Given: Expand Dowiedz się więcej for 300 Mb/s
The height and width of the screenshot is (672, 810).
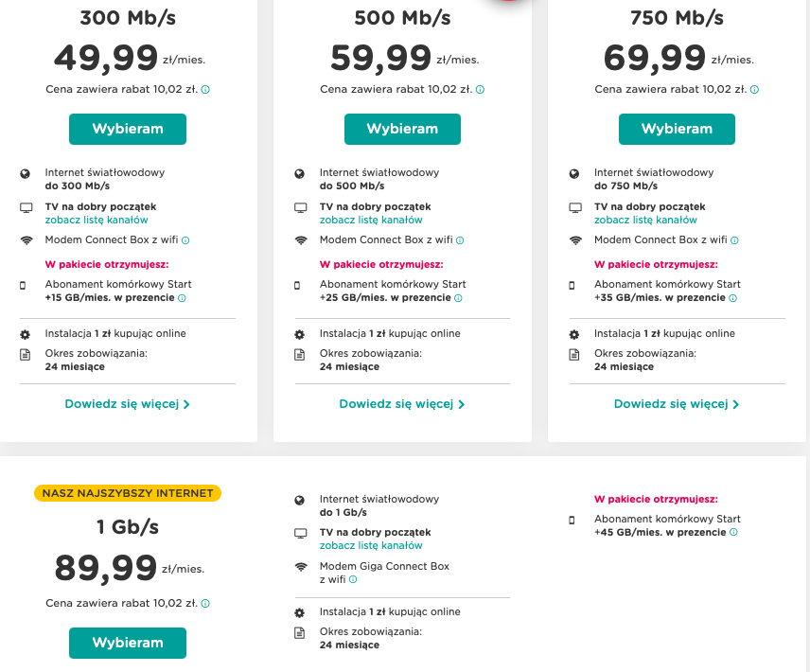Looking at the screenshot, I should (127, 404).
